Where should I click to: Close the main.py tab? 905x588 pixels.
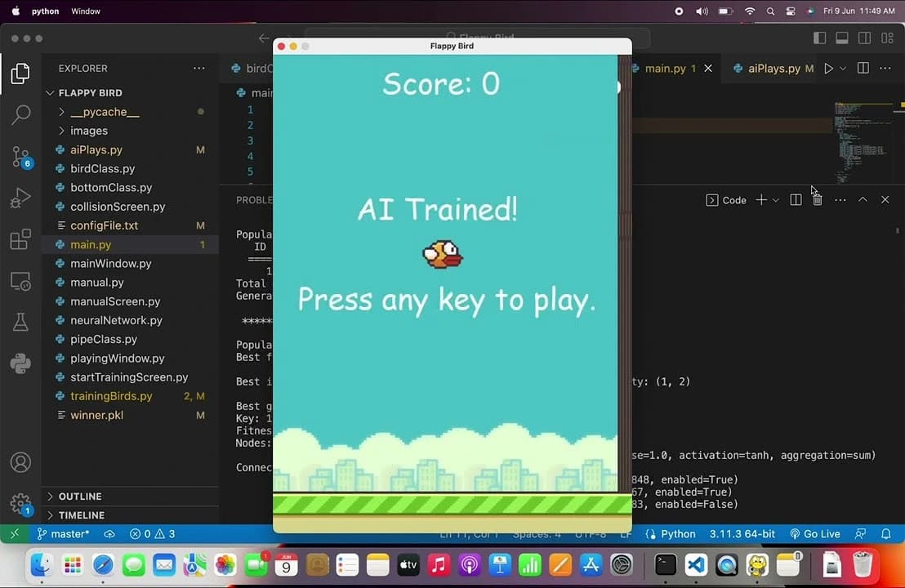tap(708, 68)
